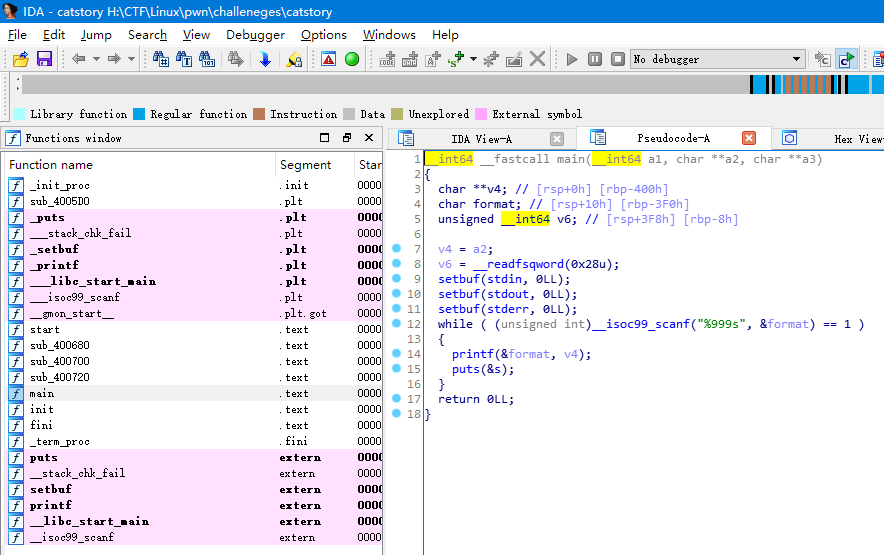The image size is (884, 555).
Task: Switch to IDA View-A tab
Action: 481,139
